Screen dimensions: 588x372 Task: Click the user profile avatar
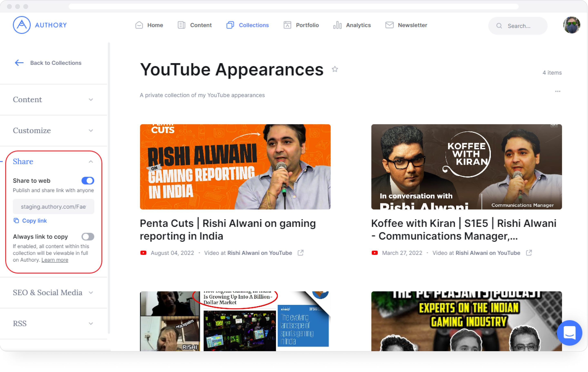pyautogui.click(x=571, y=25)
